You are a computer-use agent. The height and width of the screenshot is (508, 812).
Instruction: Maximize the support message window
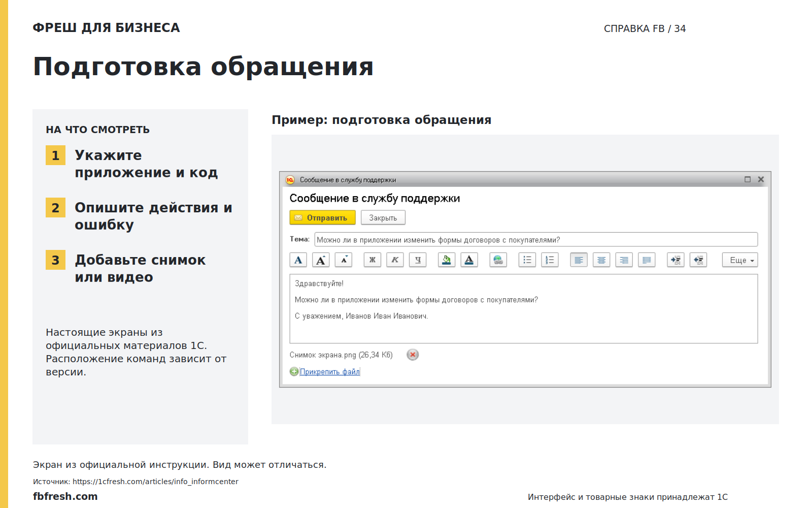(748, 179)
